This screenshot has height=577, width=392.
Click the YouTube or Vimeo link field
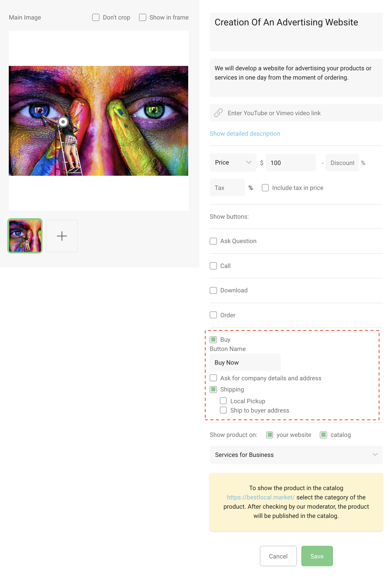[296, 113]
